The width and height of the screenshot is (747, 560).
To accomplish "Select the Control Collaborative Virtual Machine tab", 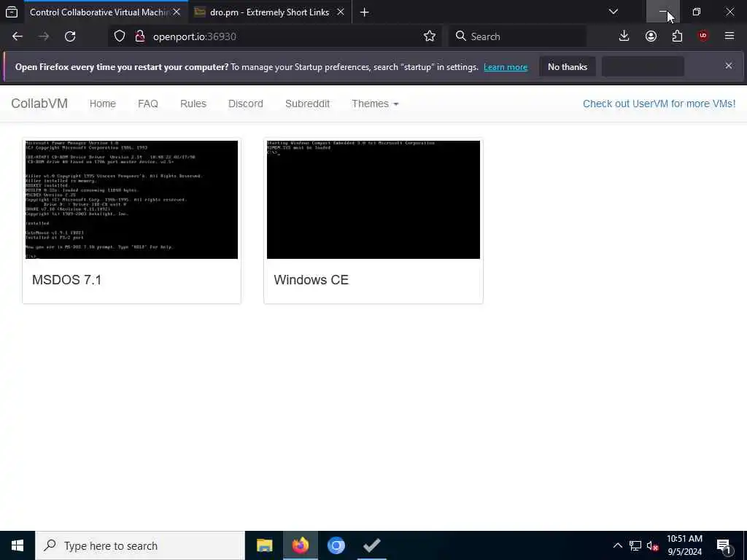I will coord(98,12).
